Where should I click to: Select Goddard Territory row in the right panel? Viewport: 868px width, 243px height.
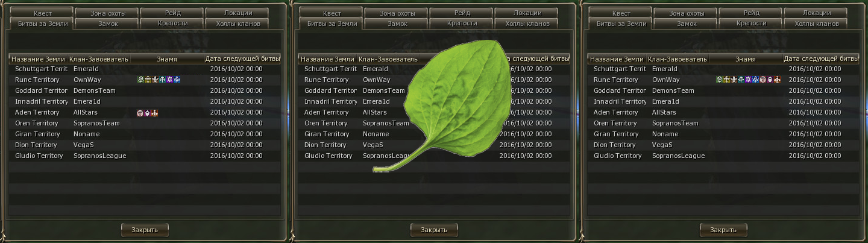(x=723, y=90)
